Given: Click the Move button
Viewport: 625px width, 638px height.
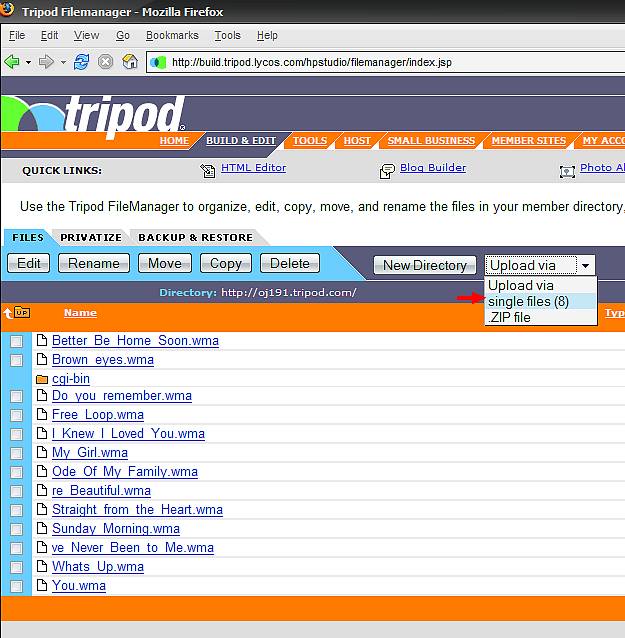Looking at the screenshot, I should (x=165, y=263).
